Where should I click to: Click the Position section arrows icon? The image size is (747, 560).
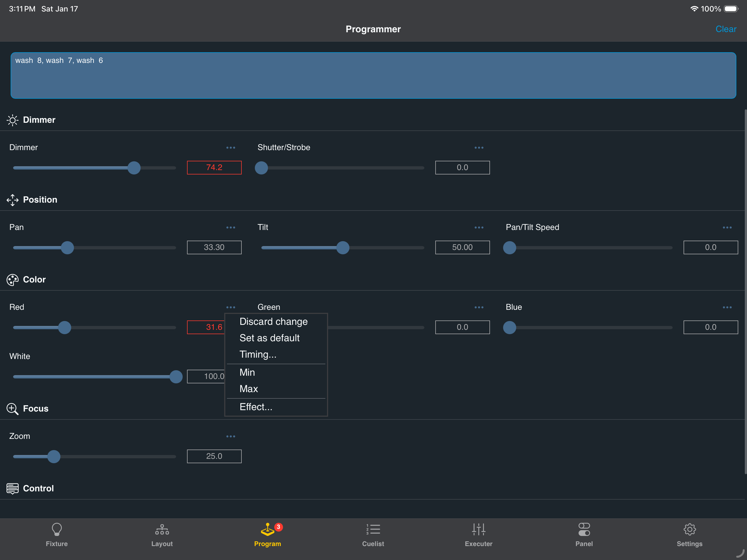click(x=13, y=200)
